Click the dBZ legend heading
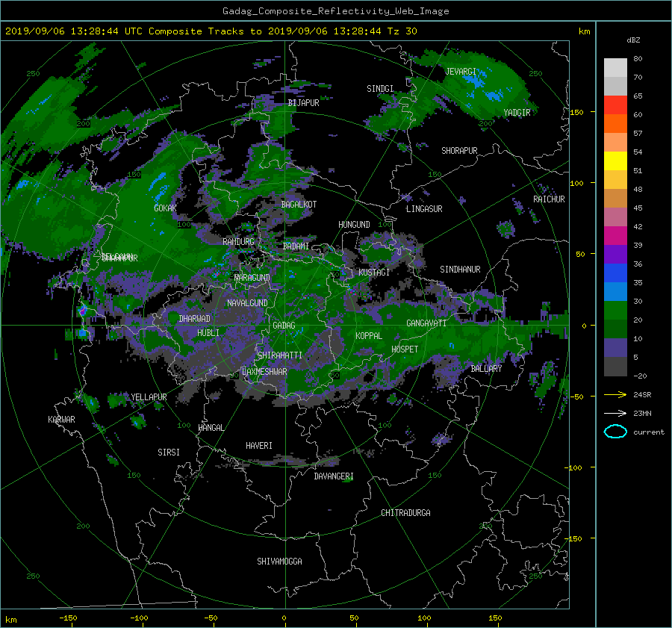 [x=633, y=40]
